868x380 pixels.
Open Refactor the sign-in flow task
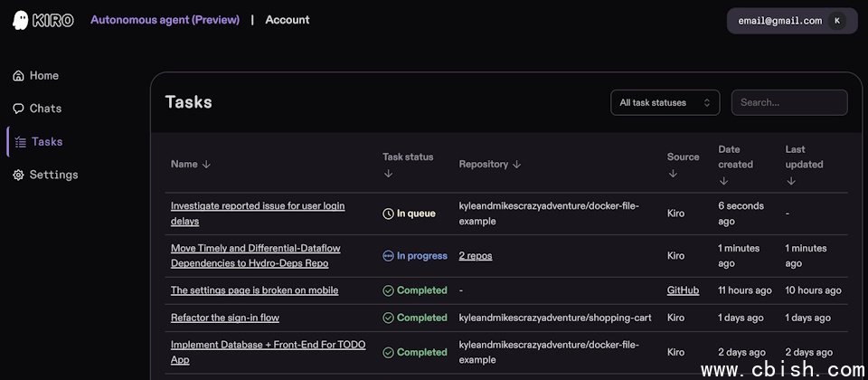pos(224,318)
